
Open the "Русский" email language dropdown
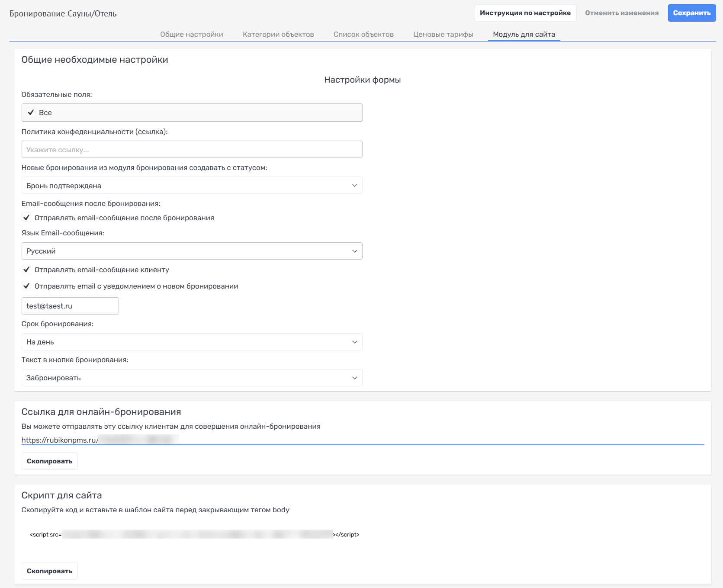point(192,251)
